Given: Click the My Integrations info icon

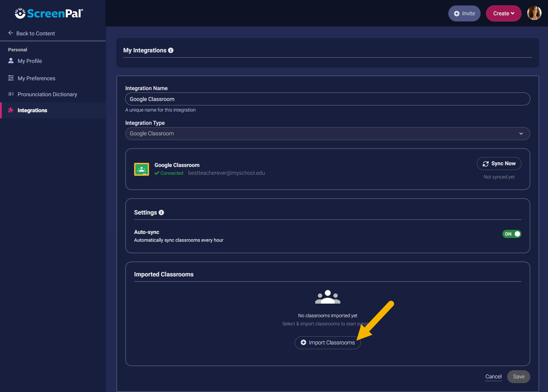Looking at the screenshot, I should (171, 50).
